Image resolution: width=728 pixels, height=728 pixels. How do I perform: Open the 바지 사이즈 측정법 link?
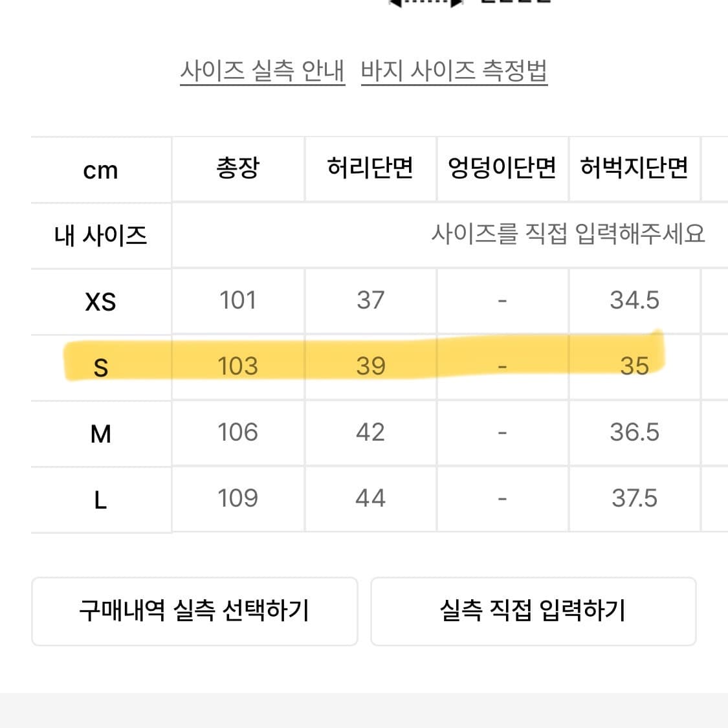[x=454, y=71]
